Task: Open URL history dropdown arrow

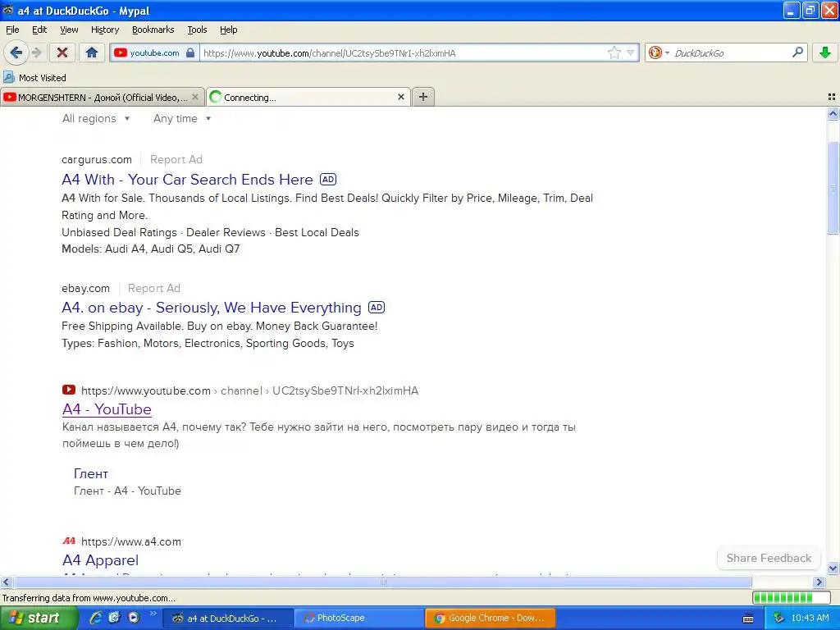Action: point(631,52)
